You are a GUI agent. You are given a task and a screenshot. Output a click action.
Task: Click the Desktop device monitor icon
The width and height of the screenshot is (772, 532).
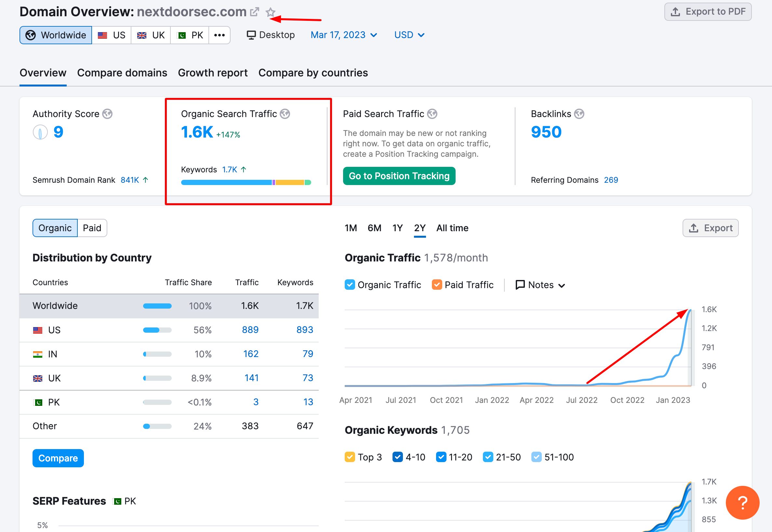(251, 35)
